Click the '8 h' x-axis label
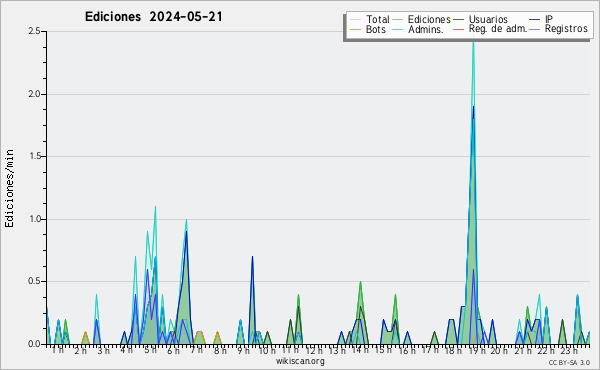Image resolution: width=600 pixels, height=370 pixels. pyautogui.click(x=220, y=350)
